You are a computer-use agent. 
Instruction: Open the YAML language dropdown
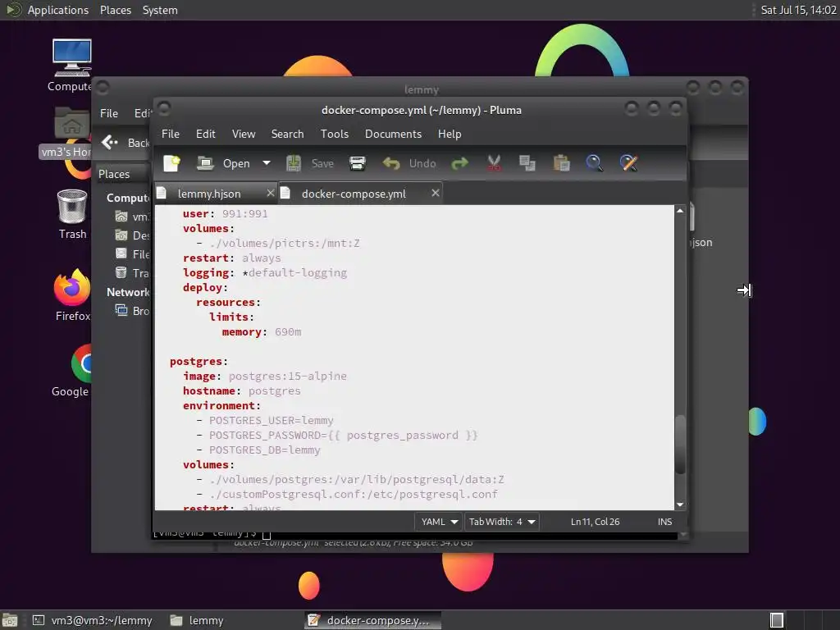tap(438, 522)
